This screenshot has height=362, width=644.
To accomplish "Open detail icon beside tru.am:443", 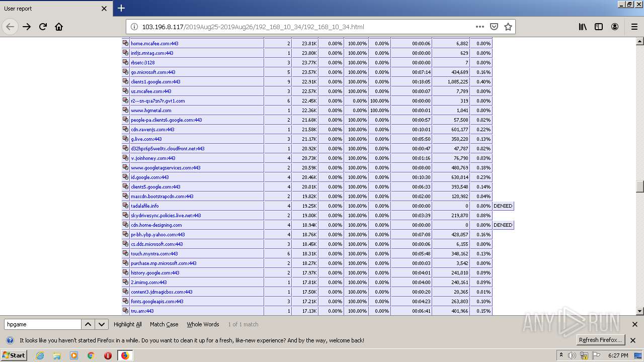I will pyautogui.click(x=126, y=311).
